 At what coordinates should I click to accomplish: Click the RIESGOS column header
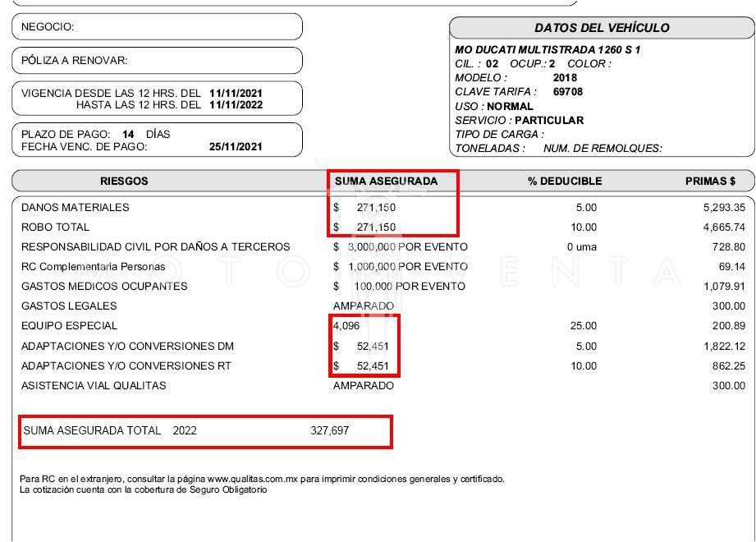[x=124, y=181]
